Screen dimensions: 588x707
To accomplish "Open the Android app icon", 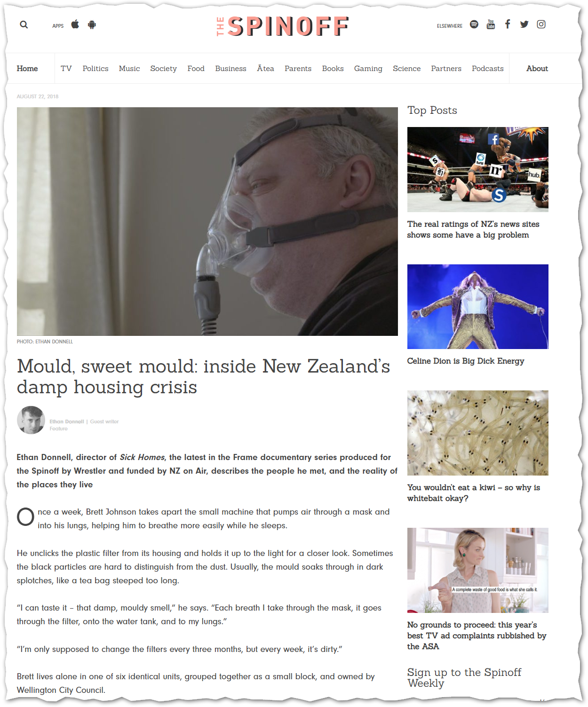I will coord(92,24).
